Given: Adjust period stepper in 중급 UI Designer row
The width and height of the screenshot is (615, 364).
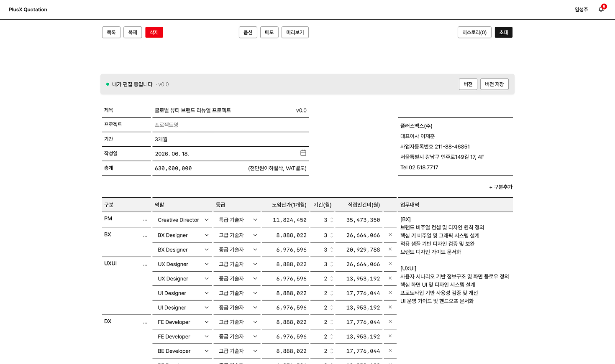Looking at the screenshot, I should pyautogui.click(x=332, y=308).
